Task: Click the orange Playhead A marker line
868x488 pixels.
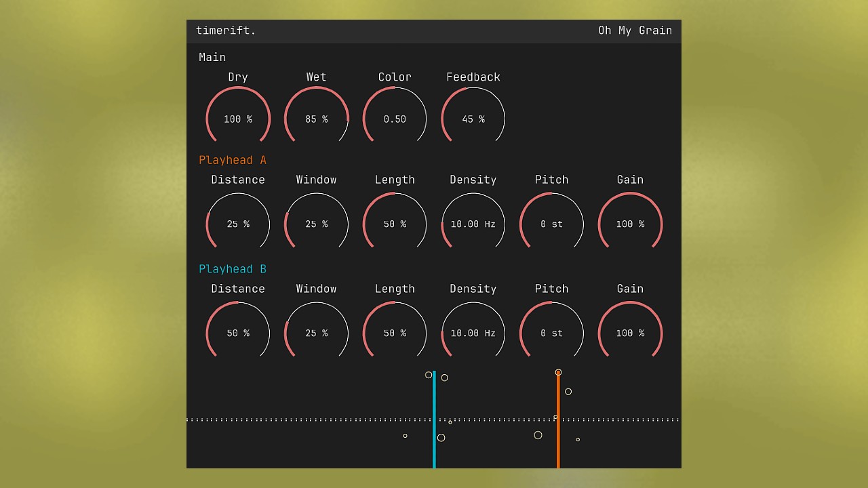Action: click(x=558, y=419)
